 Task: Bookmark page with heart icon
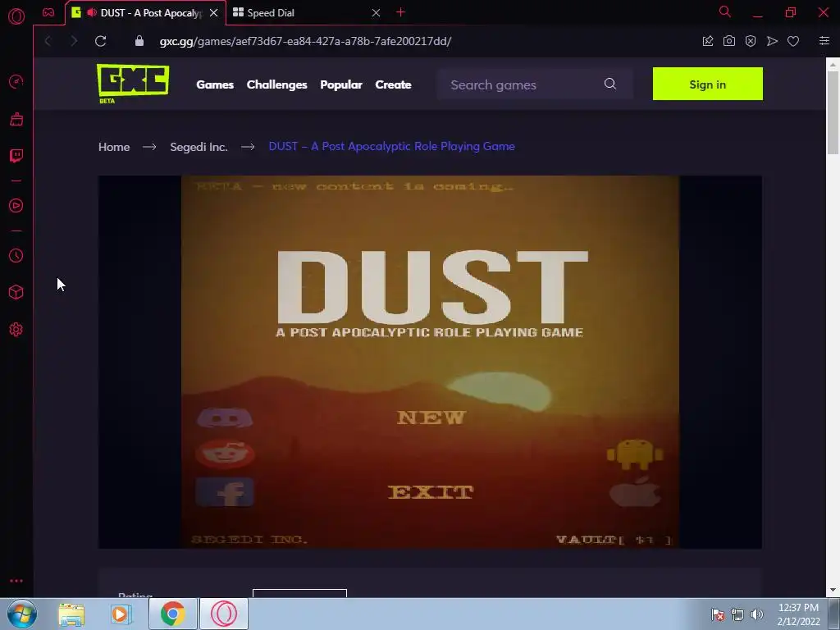coord(793,41)
